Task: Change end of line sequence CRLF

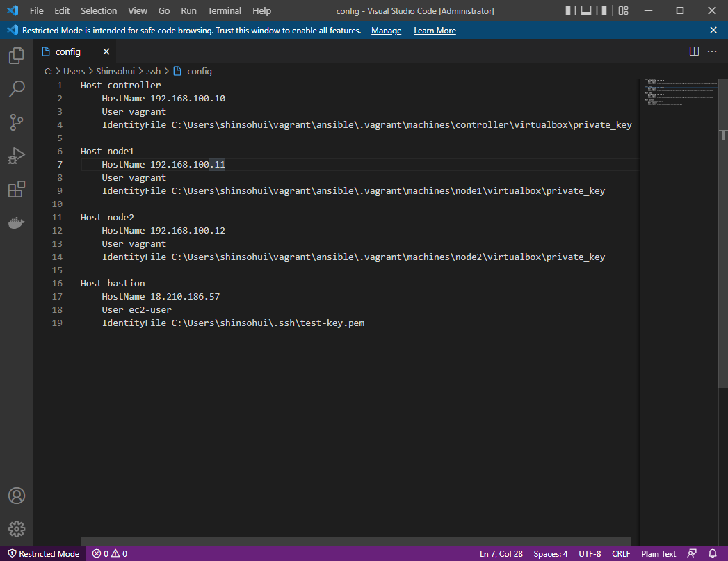Action: (621, 553)
